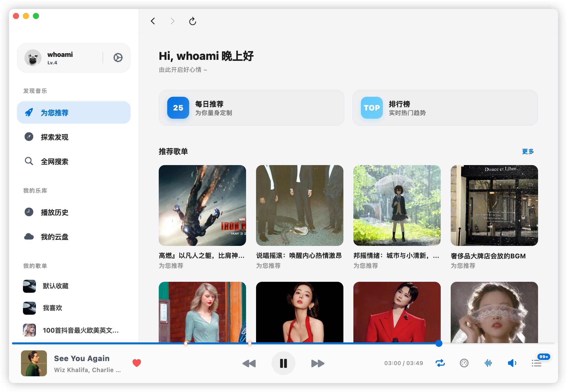Open 播放历史 playback history

(55, 212)
